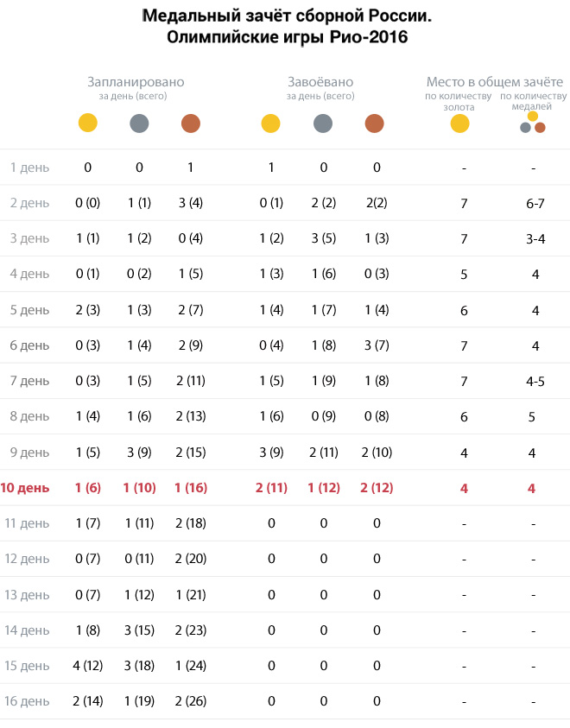Viewport: 570px width, 728px height.
Task: Click the '4 (12)' cell in 15 день row
Action: pyautogui.click(x=88, y=666)
